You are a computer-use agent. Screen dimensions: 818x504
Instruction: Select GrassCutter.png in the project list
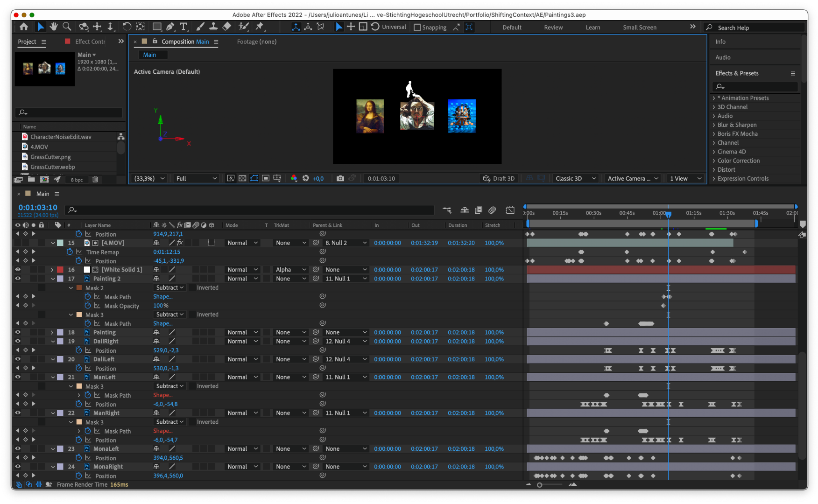click(50, 157)
